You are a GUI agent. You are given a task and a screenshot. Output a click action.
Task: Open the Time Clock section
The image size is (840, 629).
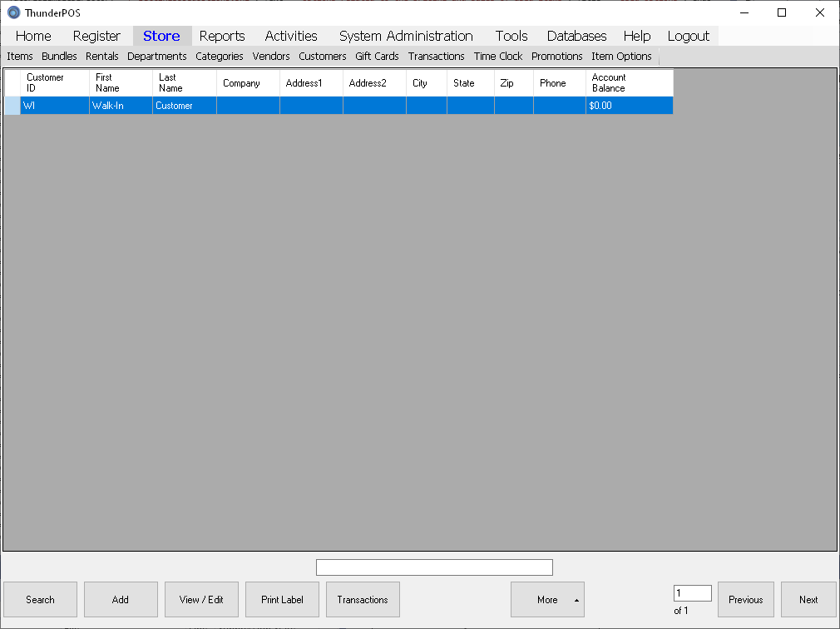(x=498, y=57)
